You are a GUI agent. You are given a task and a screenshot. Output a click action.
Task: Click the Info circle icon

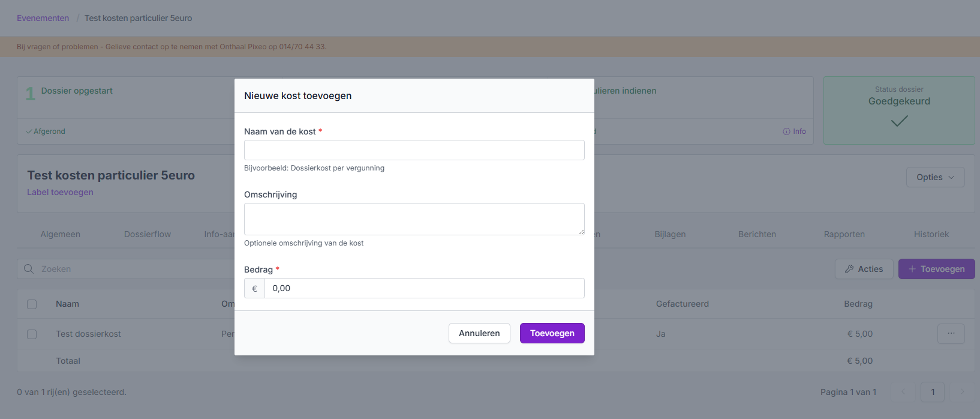[786, 131]
